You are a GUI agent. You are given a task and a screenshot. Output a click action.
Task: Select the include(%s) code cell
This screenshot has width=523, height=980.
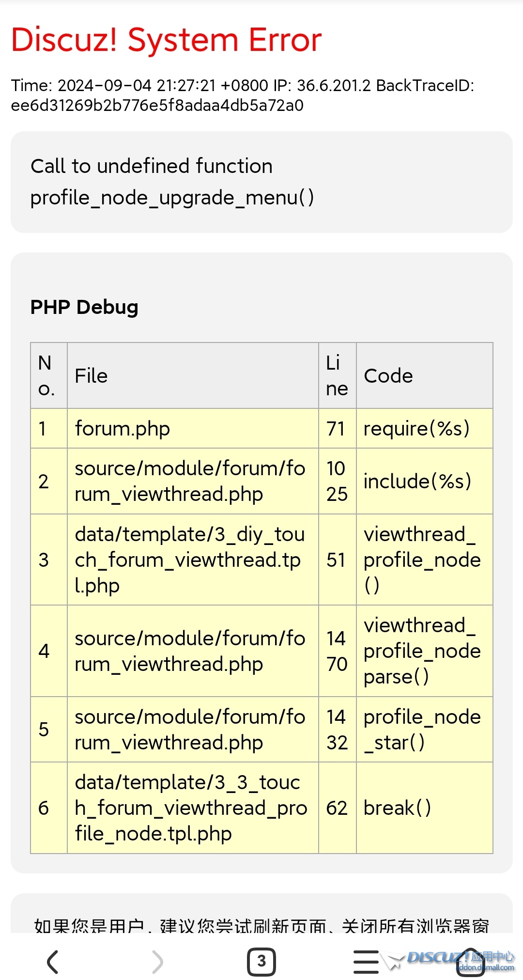click(417, 481)
